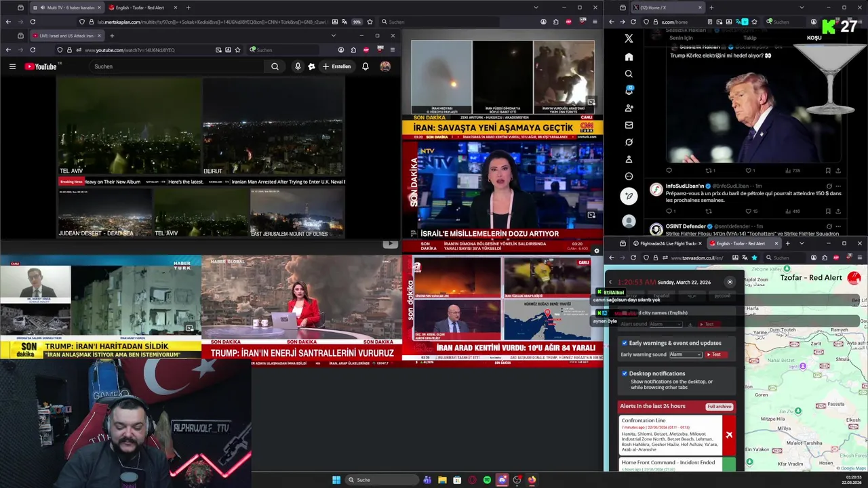Reply to the InfoSudLiban post

669,211
